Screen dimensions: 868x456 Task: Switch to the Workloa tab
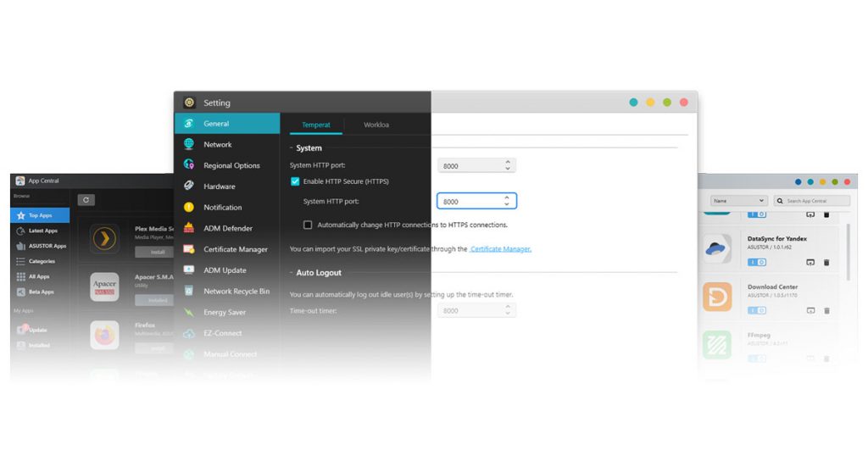coord(376,125)
